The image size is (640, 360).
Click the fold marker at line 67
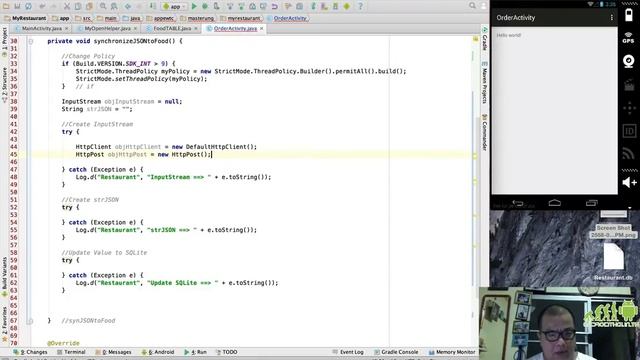[x=31, y=321]
